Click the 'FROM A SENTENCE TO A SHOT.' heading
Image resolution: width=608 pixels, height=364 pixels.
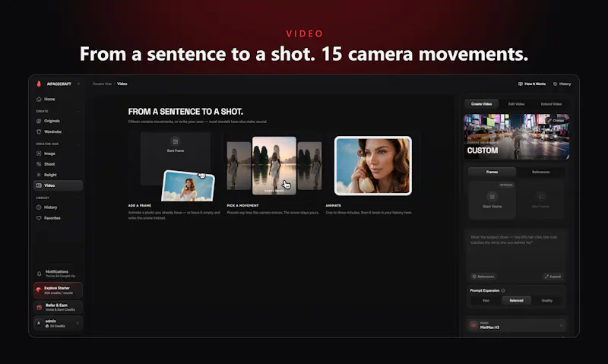point(185,112)
